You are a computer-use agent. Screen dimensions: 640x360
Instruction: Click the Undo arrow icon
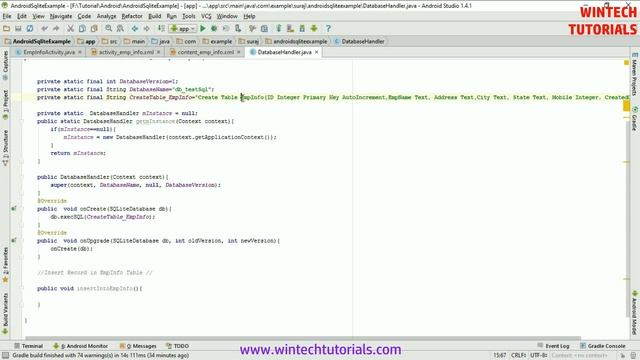(44, 29)
